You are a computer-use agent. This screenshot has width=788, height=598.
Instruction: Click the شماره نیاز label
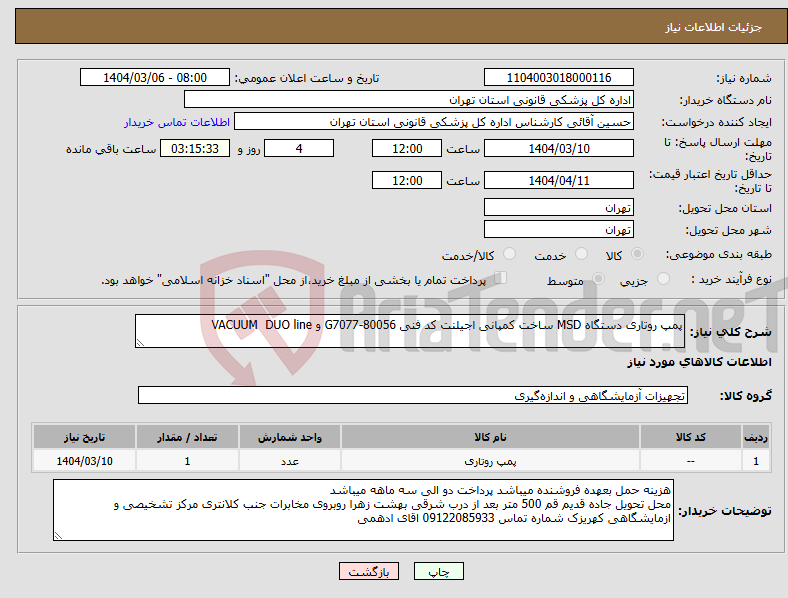(x=744, y=78)
